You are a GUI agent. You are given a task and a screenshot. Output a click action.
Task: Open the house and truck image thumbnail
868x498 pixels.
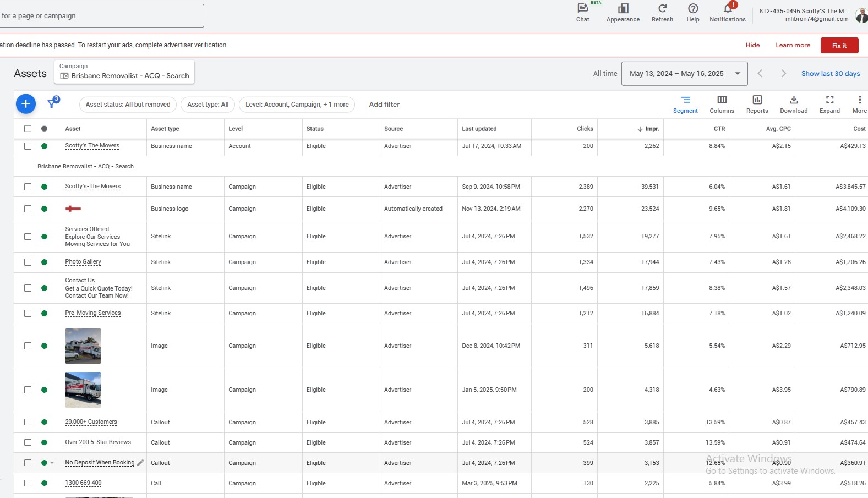pyautogui.click(x=83, y=346)
